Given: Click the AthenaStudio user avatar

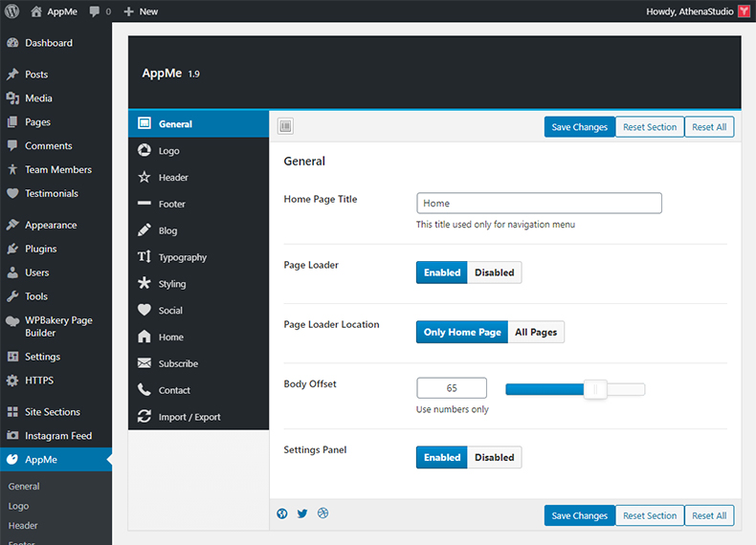Looking at the screenshot, I should pyautogui.click(x=745, y=11).
